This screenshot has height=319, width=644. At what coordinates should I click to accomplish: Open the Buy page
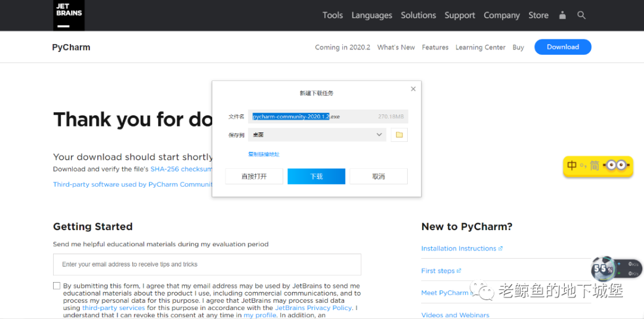tap(518, 47)
